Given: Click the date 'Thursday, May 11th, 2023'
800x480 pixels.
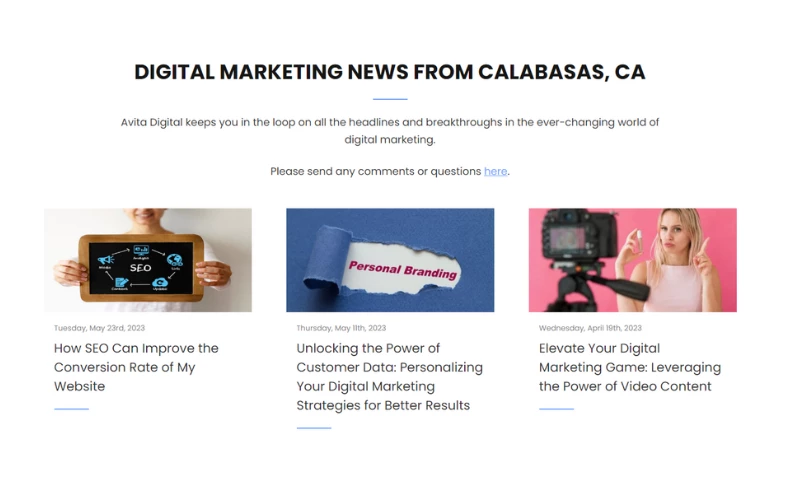Looking at the screenshot, I should coord(341,328).
